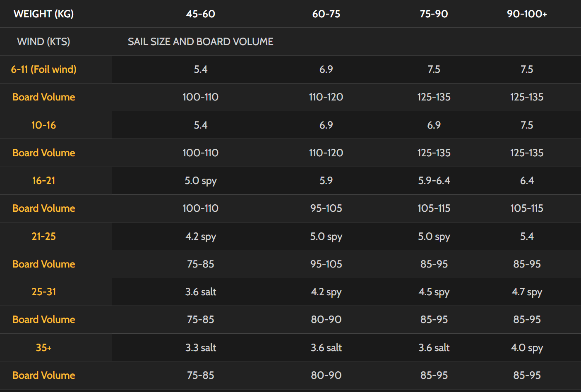Screen dimensions: 581x392
Task: Select the 10-16 wind range label
Action: [43, 125]
